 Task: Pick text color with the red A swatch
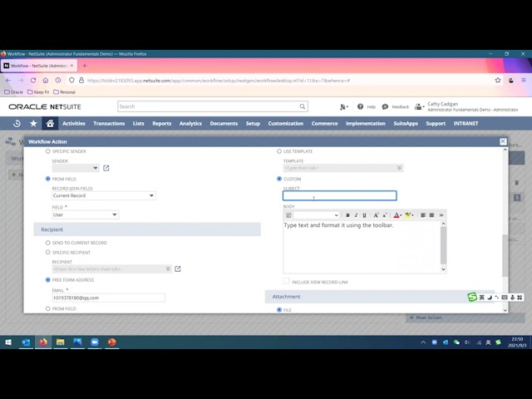(396, 215)
